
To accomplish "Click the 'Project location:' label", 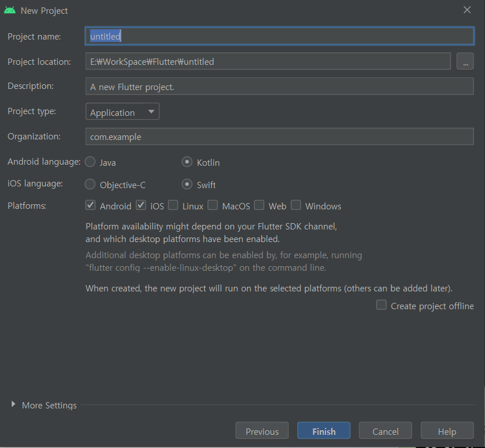I will 39,62.
